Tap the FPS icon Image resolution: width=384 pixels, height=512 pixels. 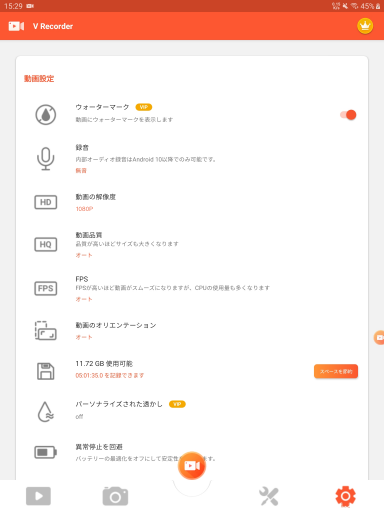pyautogui.click(x=46, y=288)
